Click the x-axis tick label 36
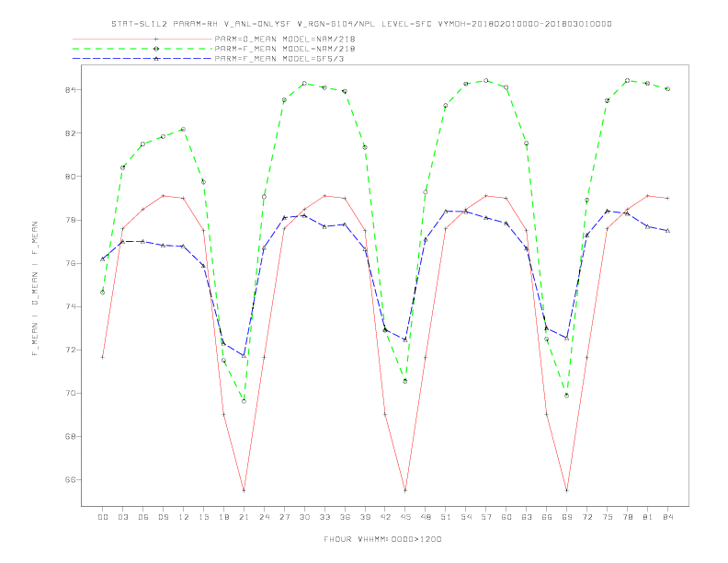The height and width of the screenshot is (563, 728). coord(345,517)
